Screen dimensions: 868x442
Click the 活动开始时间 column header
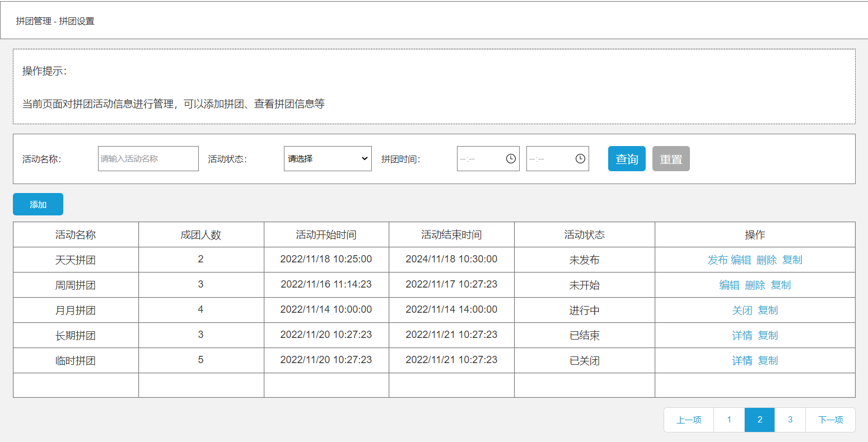326,234
